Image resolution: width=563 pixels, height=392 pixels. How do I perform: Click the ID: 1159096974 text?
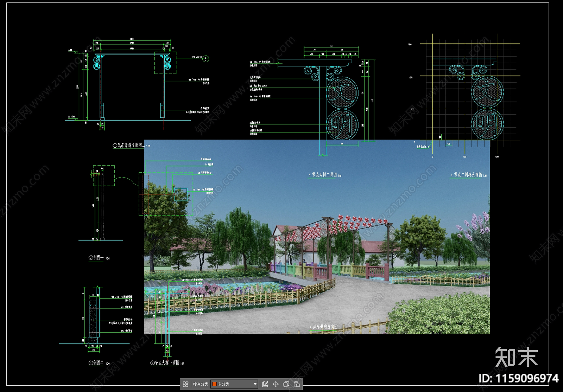pyautogui.click(x=518, y=378)
